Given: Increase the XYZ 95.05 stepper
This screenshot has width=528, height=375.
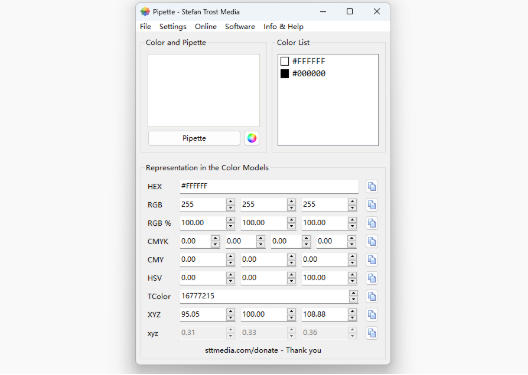Looking at the screenshot, I should click(x=230, y=311).
